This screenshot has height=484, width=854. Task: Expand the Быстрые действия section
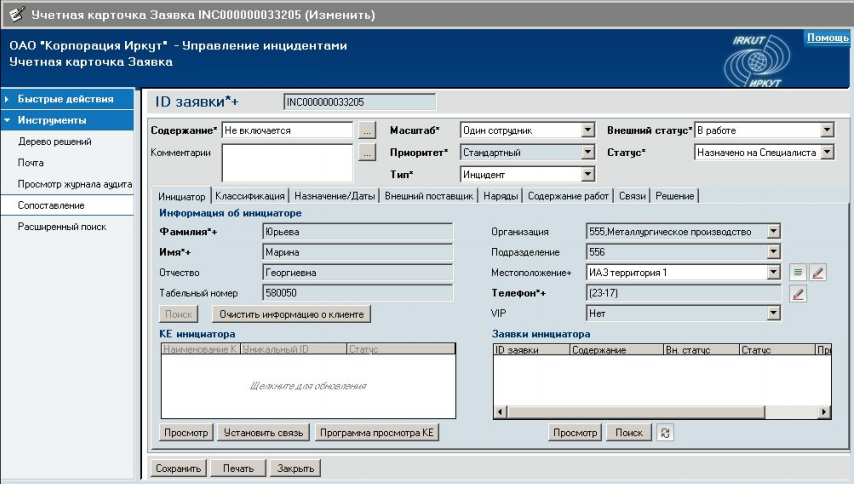coord(67,99)
